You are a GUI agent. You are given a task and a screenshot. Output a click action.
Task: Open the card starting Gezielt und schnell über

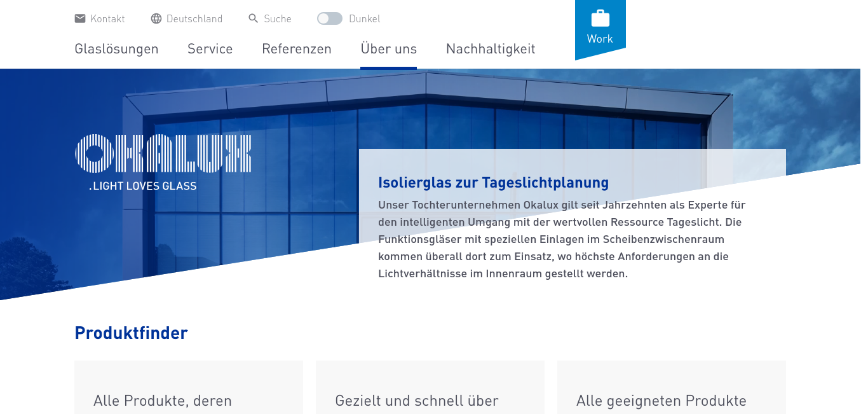430,387
